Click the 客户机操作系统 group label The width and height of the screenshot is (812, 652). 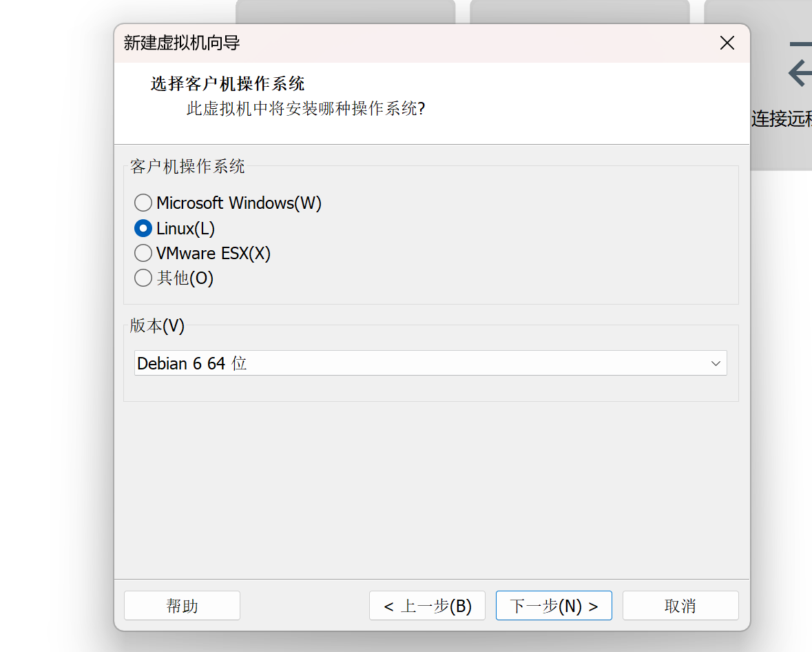tap(187, 166)
